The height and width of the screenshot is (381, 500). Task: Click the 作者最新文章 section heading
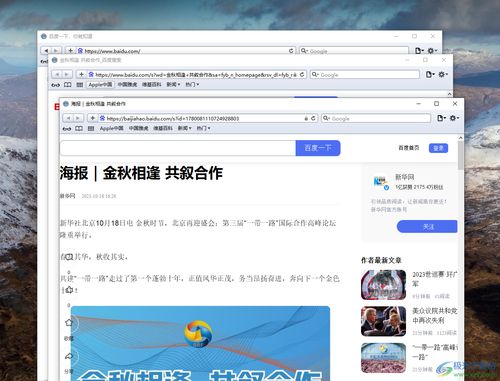tap(381, 260)
